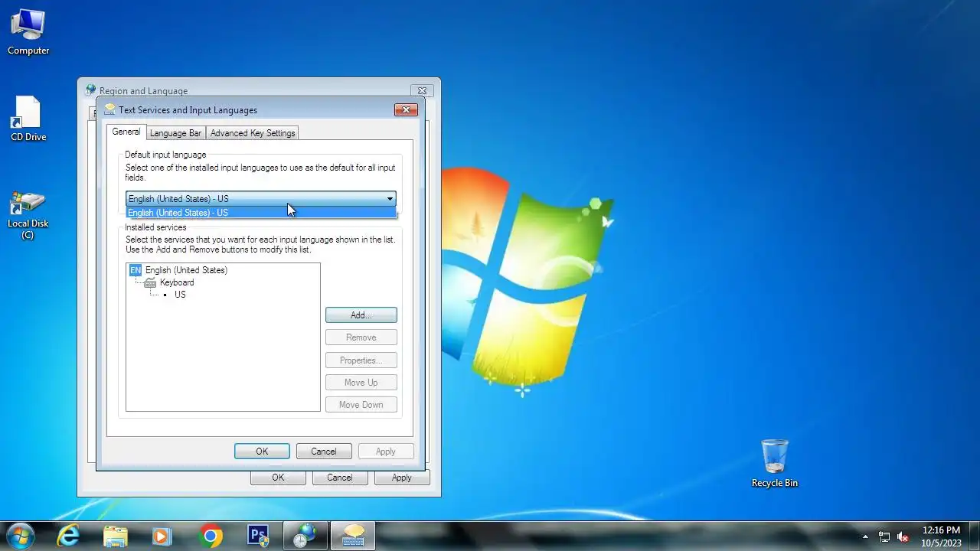The height and width of the screenshot is (551, 980).
Task: Select the Local Disk (C) desktop icon
Action: pyautogui.click(x=28, y=214)
